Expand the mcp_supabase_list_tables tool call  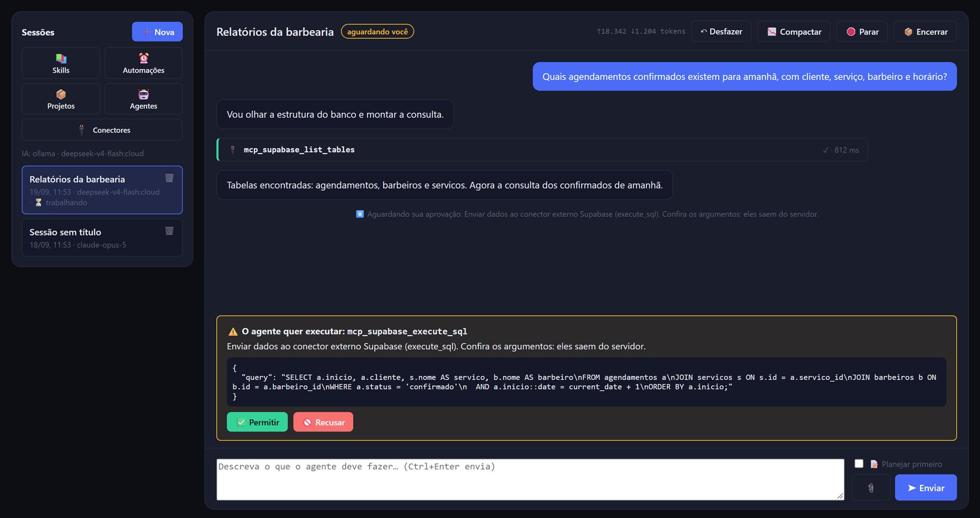[x=542, y=150]
